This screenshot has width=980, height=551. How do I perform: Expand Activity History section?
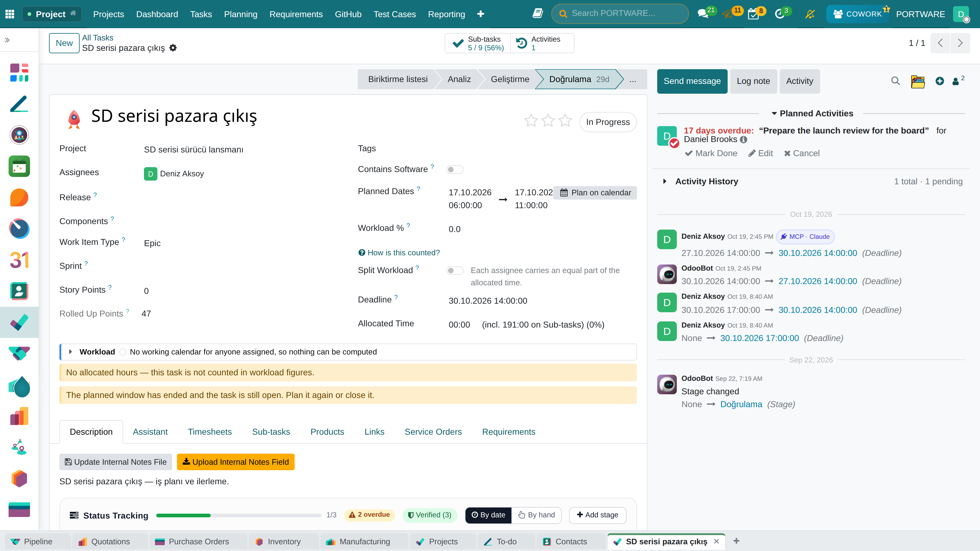point(664,182)
